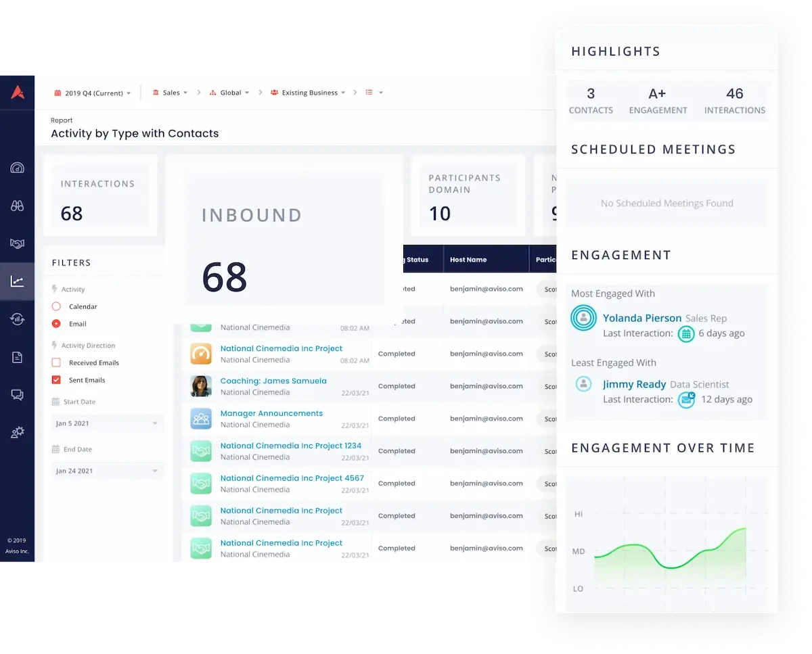The height and width of the screenshot is (654, 812).
Task: Open the Existing Business breadcrumb dropdown
Action: click(309, 93)
